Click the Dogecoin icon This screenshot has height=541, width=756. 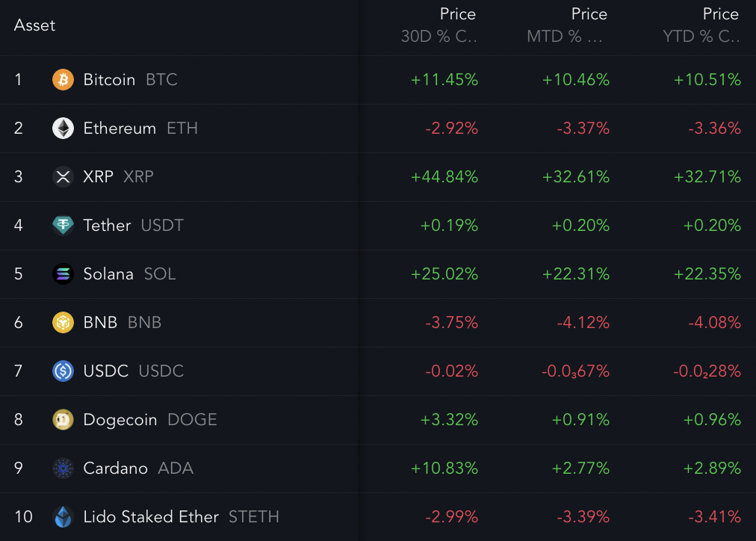[x=63, y=420]
